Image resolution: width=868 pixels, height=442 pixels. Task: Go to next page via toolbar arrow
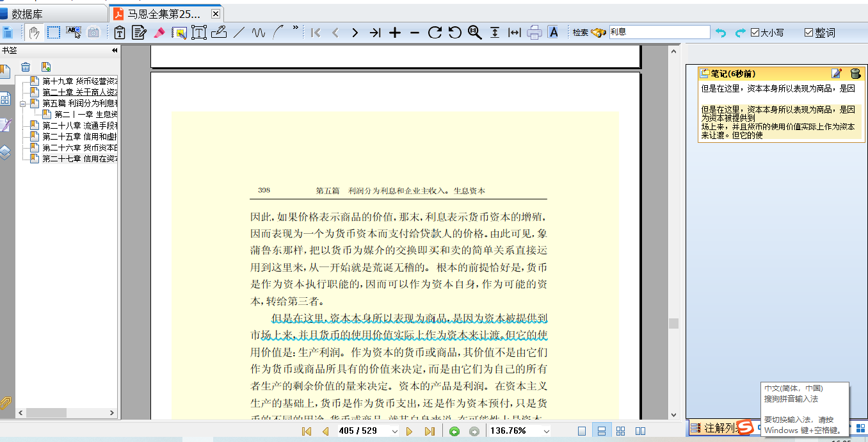coord(355,32)
